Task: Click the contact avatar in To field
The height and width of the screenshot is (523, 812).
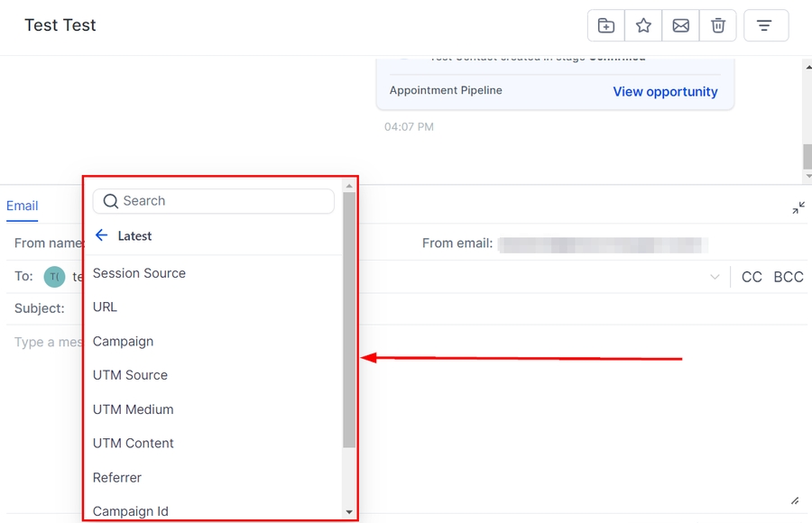Action: pyautogui.click(x=54, y=277)
